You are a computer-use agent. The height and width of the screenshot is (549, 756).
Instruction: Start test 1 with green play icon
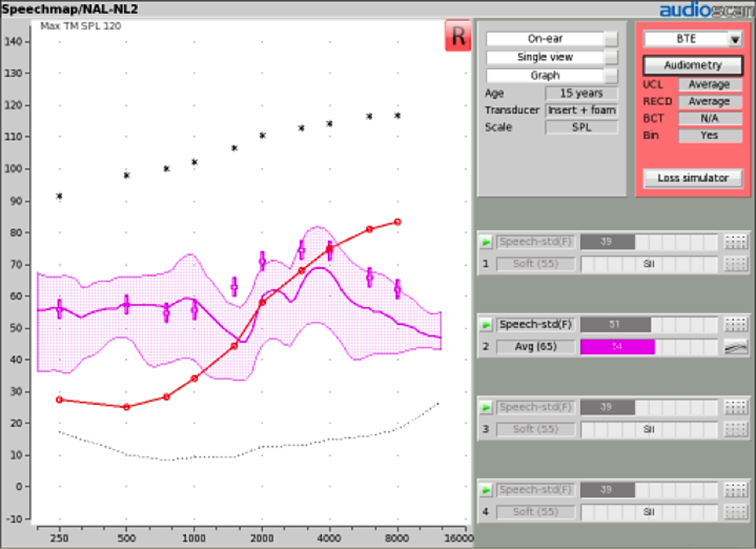point(486,241)
